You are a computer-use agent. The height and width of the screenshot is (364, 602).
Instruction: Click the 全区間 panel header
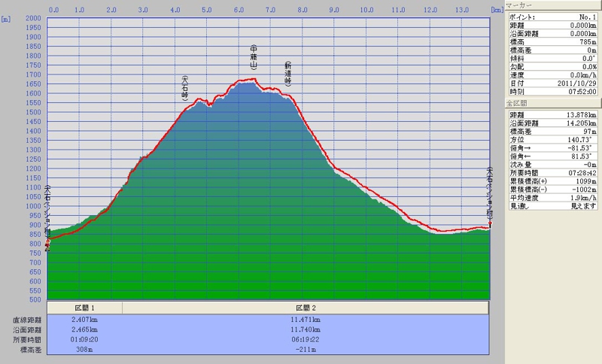[x=554, y=103]
